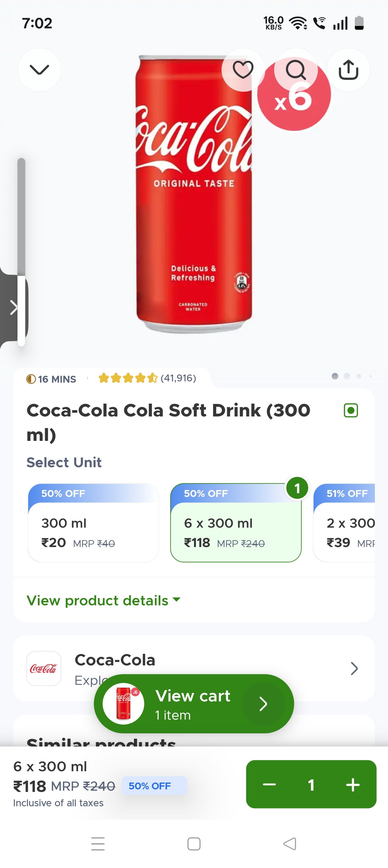
Task: Collapse page with down chevron button
Action: (39, 70)
